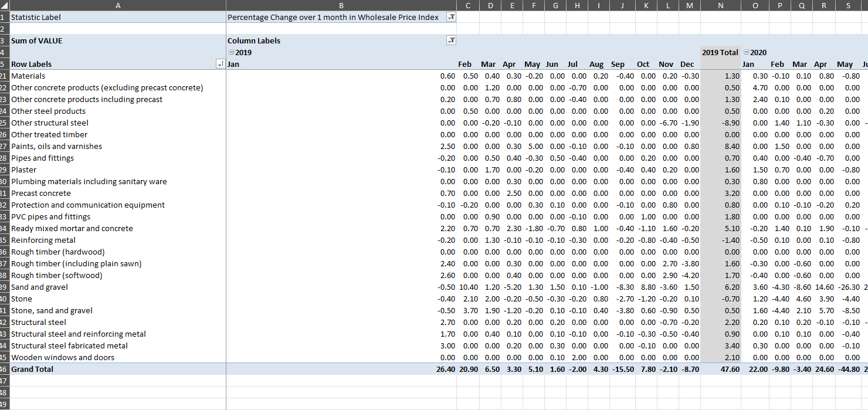Viewport: 868px width, 410px height.
Task: Select column K header
Action: click(x=646, y=5)
